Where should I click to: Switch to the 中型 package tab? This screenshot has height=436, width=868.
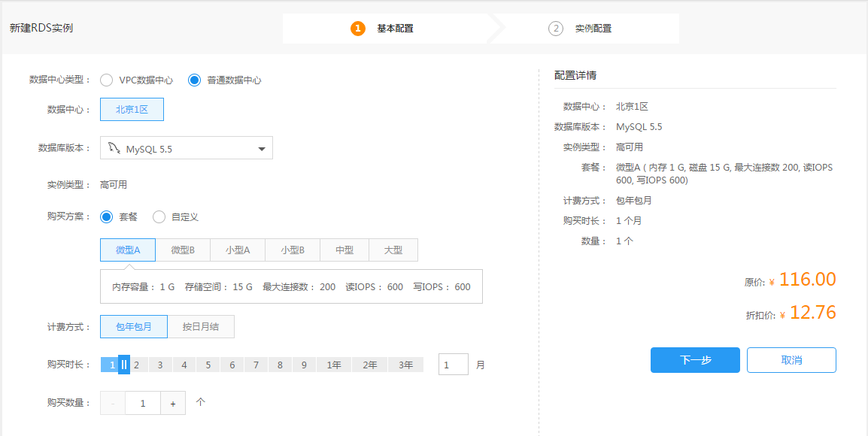[344, 250]
